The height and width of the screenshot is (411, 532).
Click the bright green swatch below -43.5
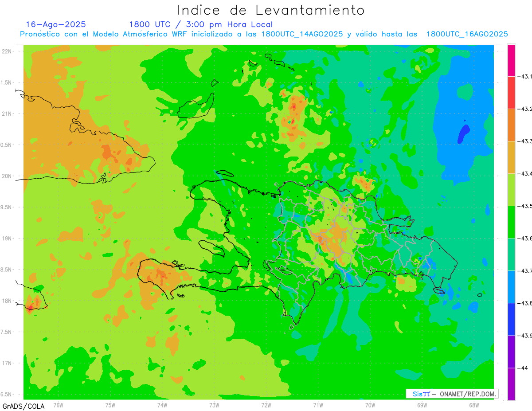coord(512,222)
